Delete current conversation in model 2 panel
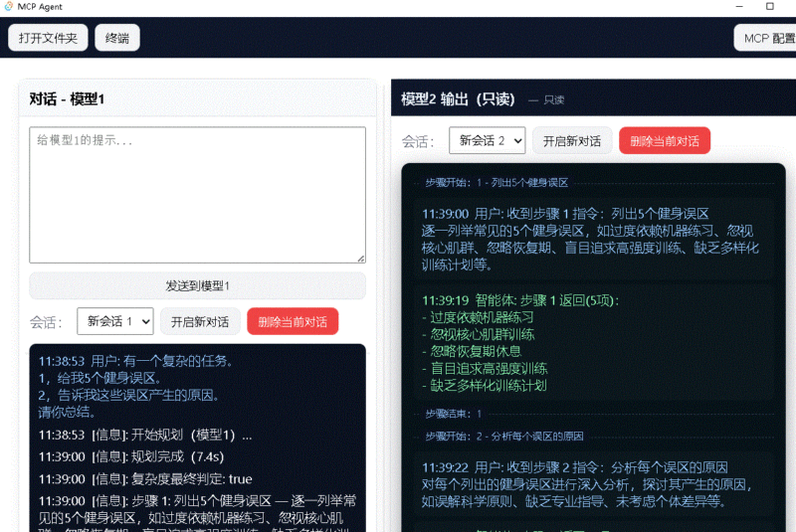The width and height of the screenshot is (796, 532). pyautogui.click(x=665, y=140)
